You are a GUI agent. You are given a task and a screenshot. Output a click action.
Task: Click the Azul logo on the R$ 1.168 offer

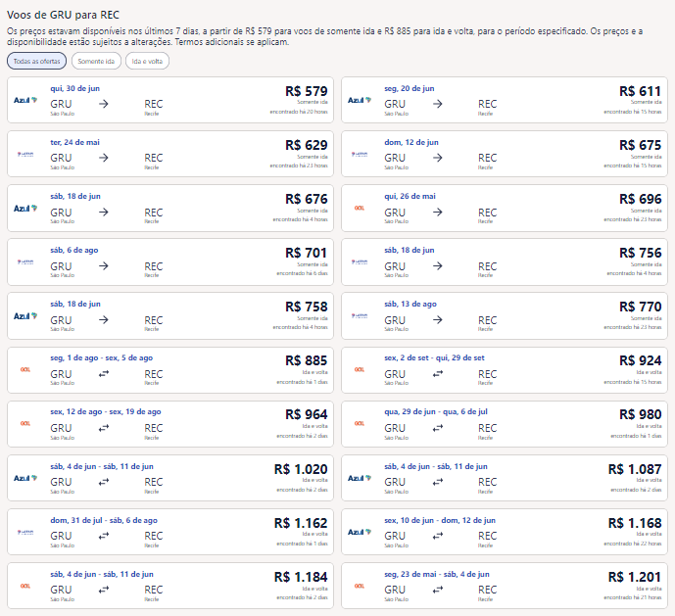pyautogui.click(x=360, y=532)
